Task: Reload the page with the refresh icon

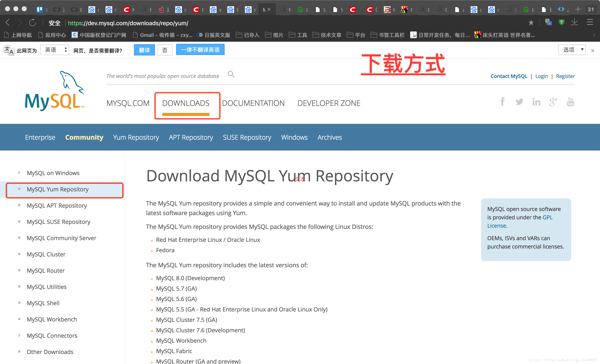Action: pyautogui.click(x=33, y=23)
